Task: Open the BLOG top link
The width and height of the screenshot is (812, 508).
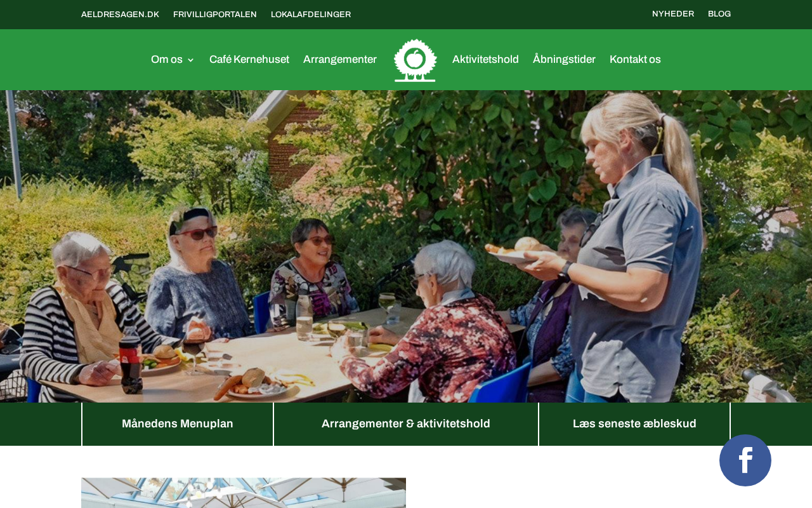Action: pos(719,14)
